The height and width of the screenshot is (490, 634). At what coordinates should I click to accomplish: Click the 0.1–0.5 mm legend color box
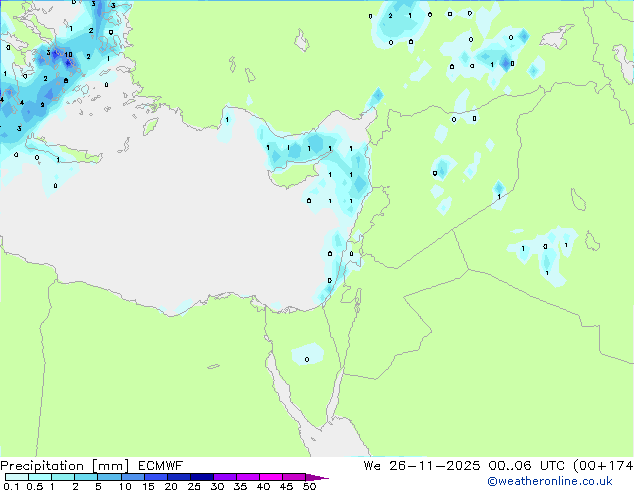(x=17, y=477)
